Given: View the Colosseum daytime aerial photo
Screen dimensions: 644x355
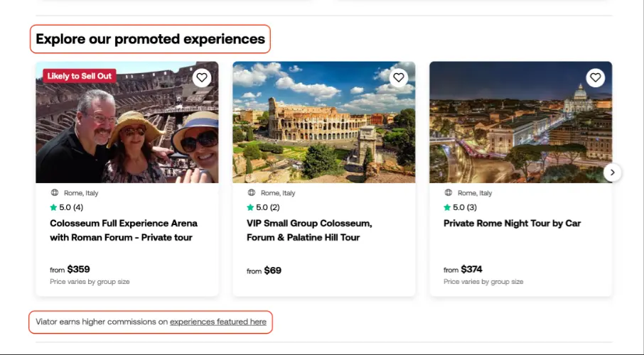Looking at the screenshot, I should pyautogui.click(x=323, y=122).
